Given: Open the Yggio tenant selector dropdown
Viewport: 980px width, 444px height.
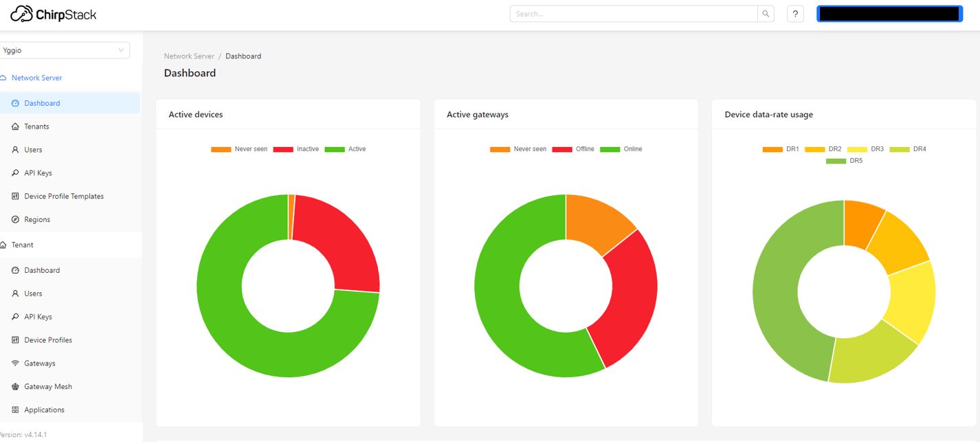Looking at the screenshot, I should (x=65, y=49).
